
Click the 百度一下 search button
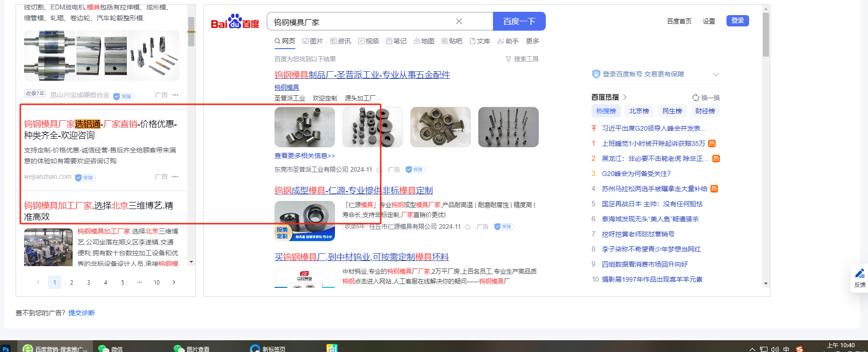tap(519, 21)
